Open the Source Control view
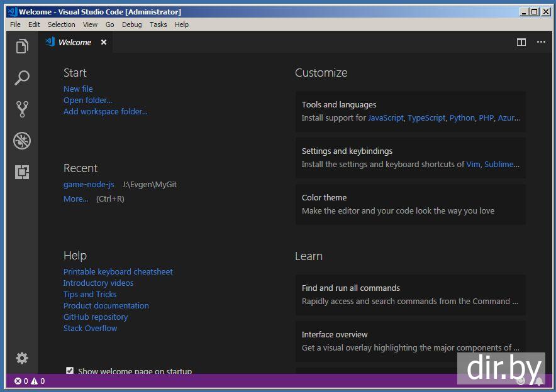This screenshot has width=556, height=392. [x=22, y=109]
